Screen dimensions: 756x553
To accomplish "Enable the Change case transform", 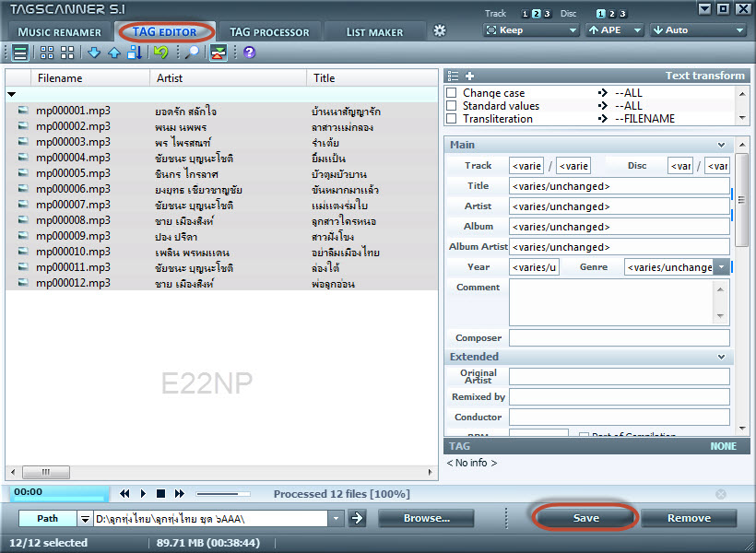I will coord(452,92).
